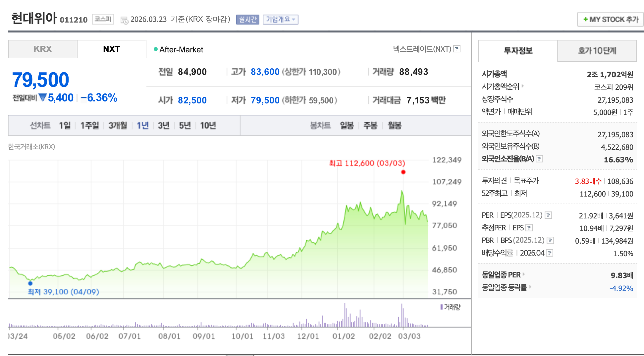Show the 10년 line chart
644x356 pixels.
pos(208,126)
